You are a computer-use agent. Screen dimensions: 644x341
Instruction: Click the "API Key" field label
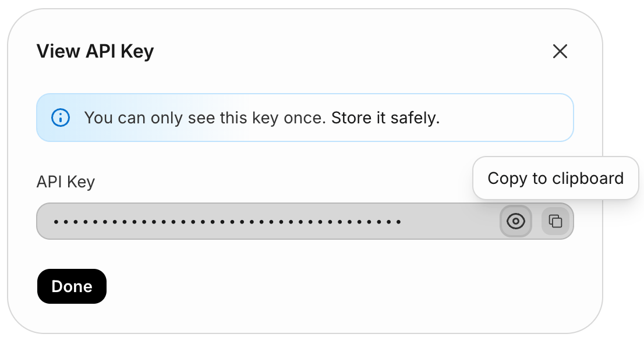pos(65,182)
